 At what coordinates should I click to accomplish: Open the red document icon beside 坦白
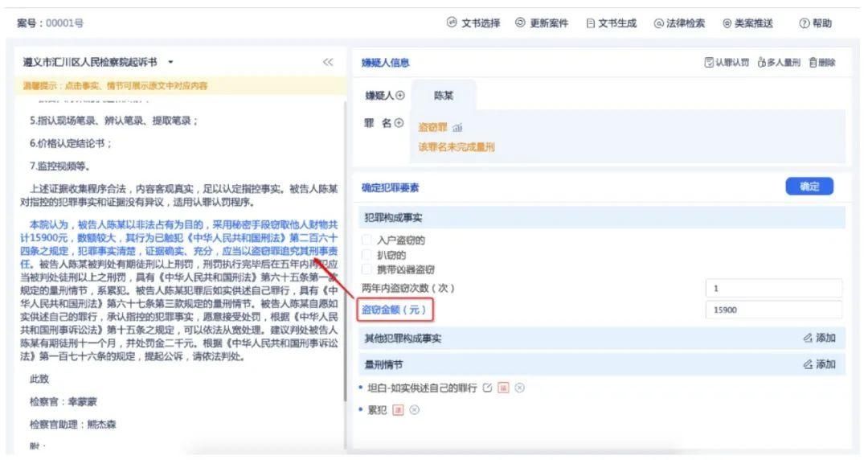pos(503,388)
